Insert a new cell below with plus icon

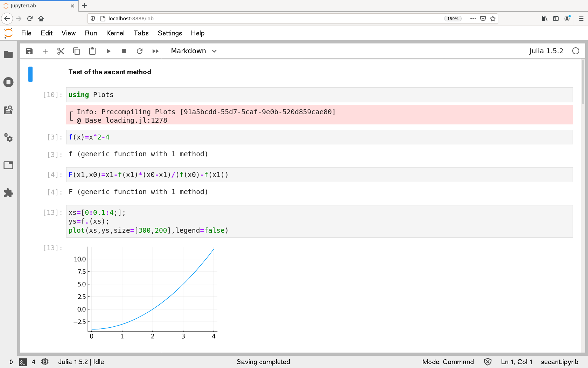[45, 51]
